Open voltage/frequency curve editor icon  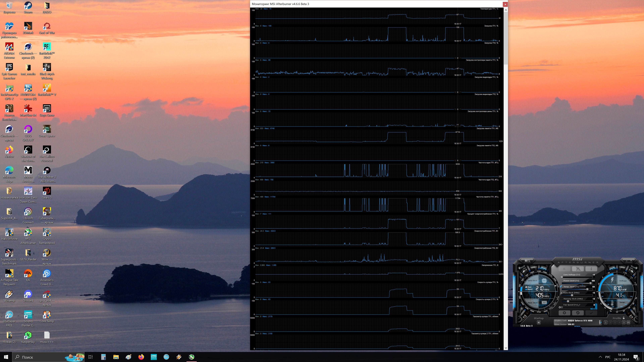click(x=561, y=293)
